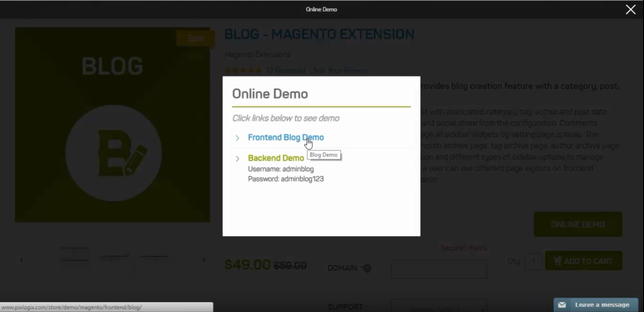Click chevron beside Backend Demo
Screen dimensions: 644x312
click(237, 159)
